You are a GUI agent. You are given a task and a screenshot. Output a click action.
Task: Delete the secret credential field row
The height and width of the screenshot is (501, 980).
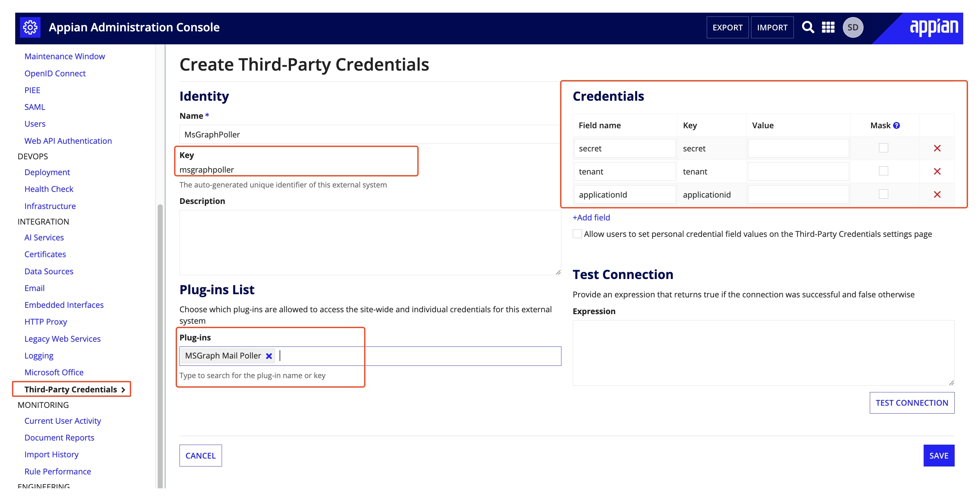click(x=937, y=148)
